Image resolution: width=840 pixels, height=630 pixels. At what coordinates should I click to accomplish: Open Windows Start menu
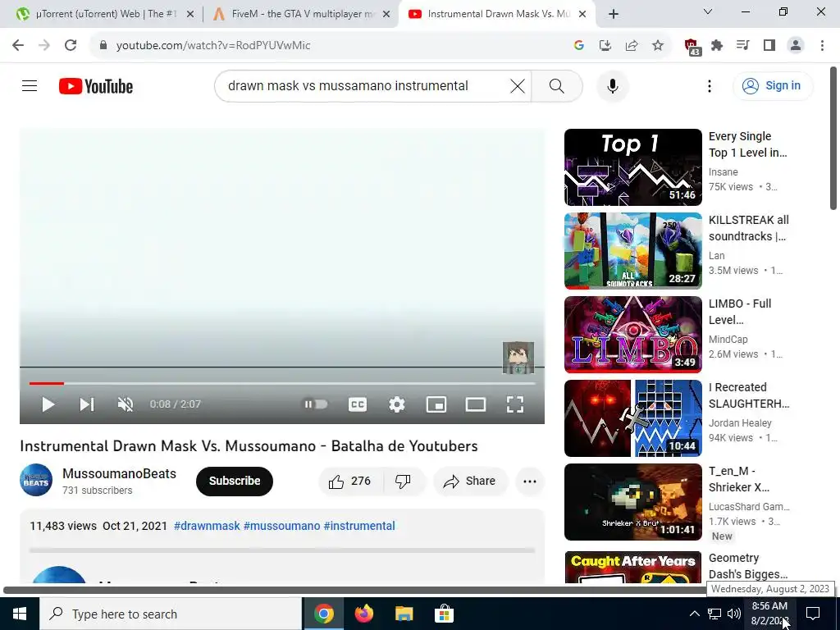20,614
